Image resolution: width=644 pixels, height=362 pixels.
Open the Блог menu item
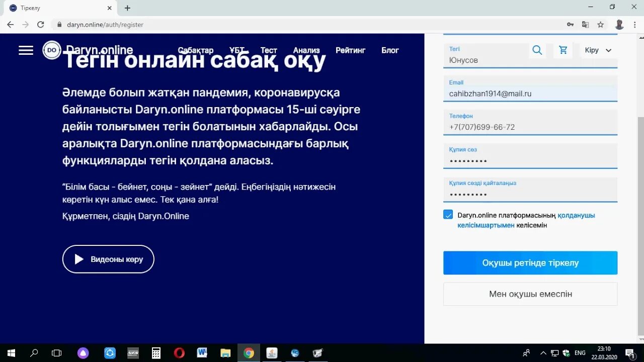click(390, 50)
